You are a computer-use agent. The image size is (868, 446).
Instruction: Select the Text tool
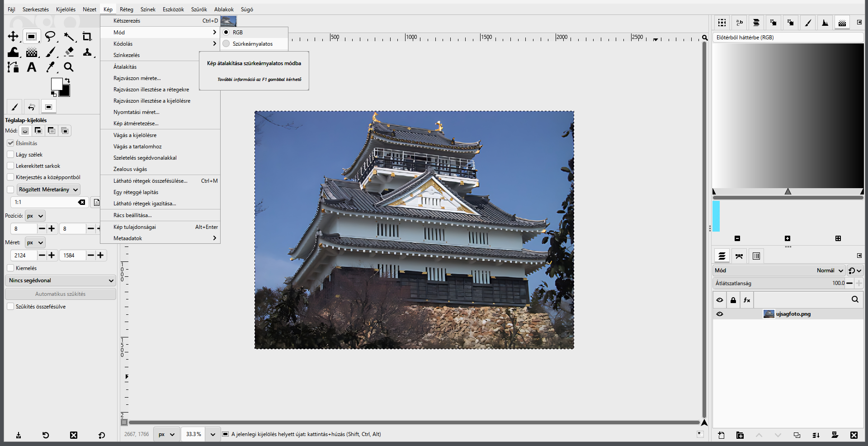coord(32,67)
